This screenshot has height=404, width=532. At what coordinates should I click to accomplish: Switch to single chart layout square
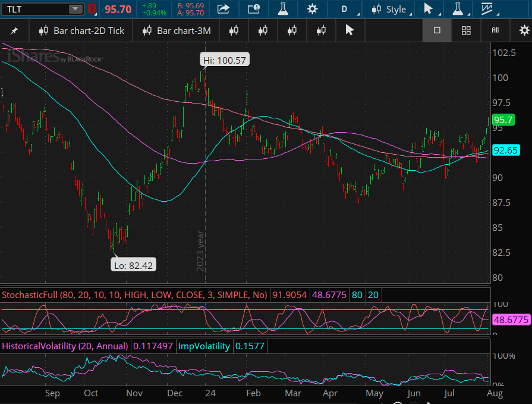point(437,30)
